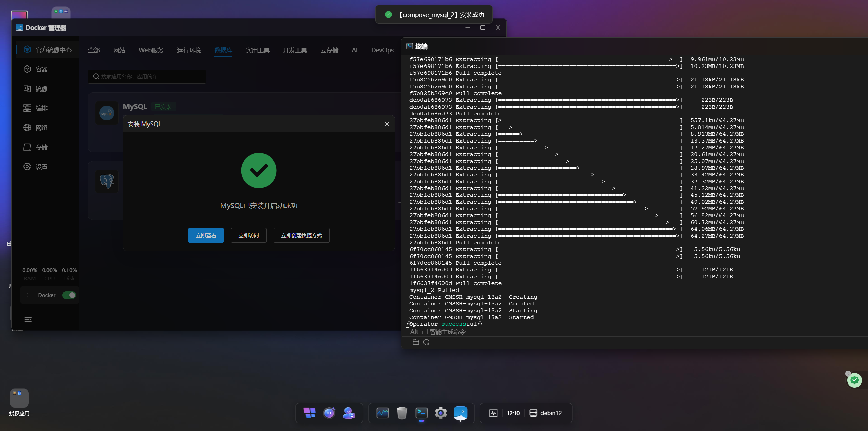This screenshot has height=431, width=868.
Task: Click the app search input field
Action: (147, 76)
